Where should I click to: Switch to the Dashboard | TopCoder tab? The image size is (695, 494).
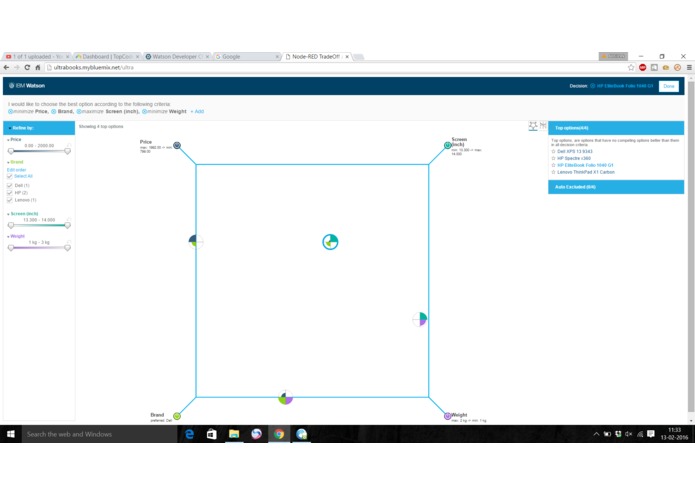click(108, 57)
